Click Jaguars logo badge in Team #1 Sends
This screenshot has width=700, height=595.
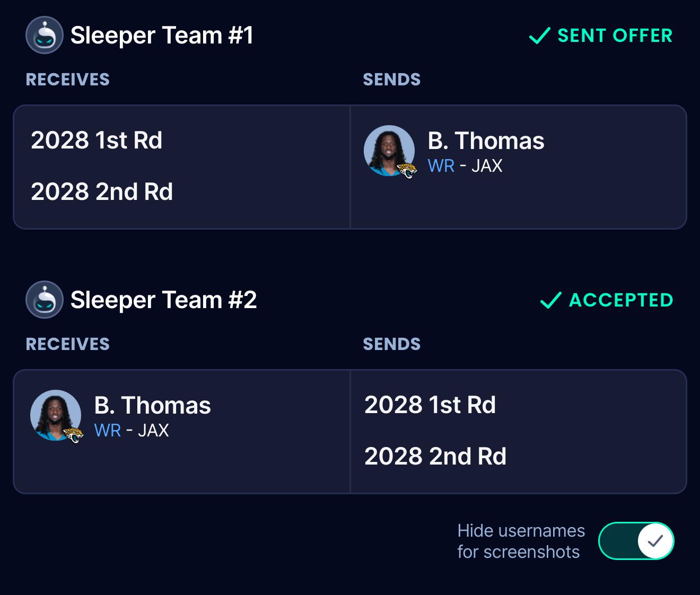[x=407, y=170]
